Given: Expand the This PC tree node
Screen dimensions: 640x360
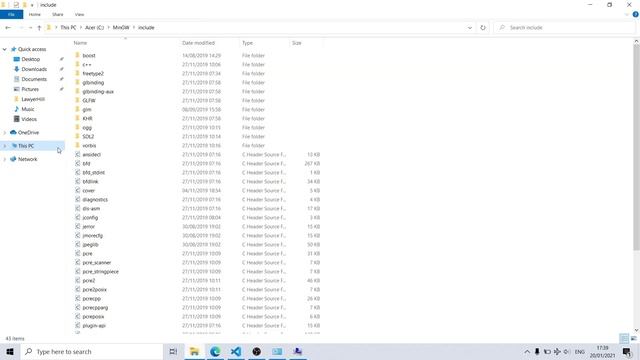Looking at the screenshot, I should click(x=4, y=146).
